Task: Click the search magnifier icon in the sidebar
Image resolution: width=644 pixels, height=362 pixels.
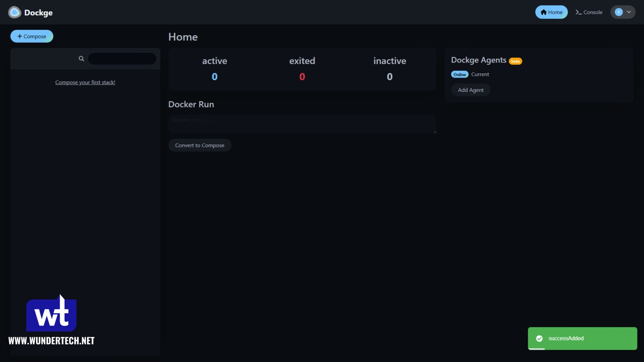Action: click(x=81, y=59)
